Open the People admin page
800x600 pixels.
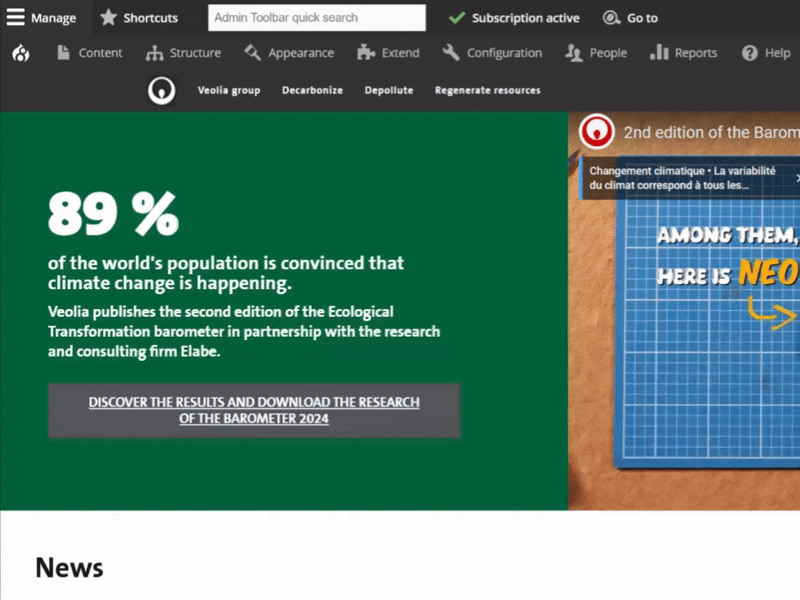coord(596,53)
